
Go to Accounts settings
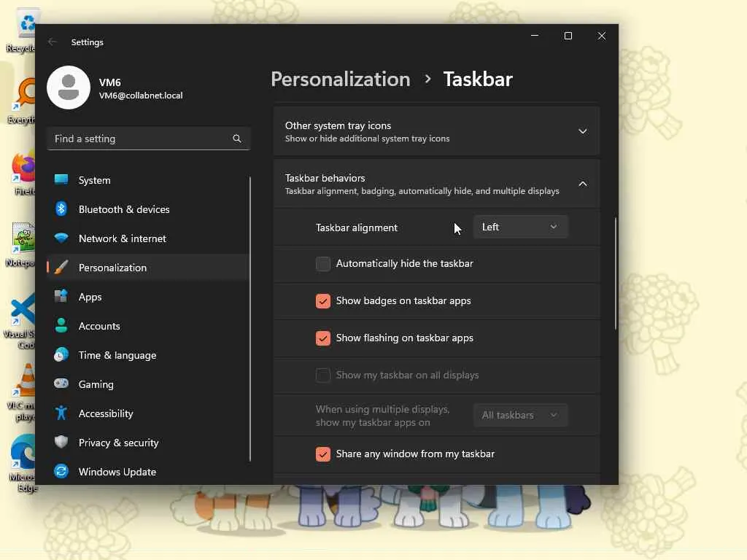point(147,326)
